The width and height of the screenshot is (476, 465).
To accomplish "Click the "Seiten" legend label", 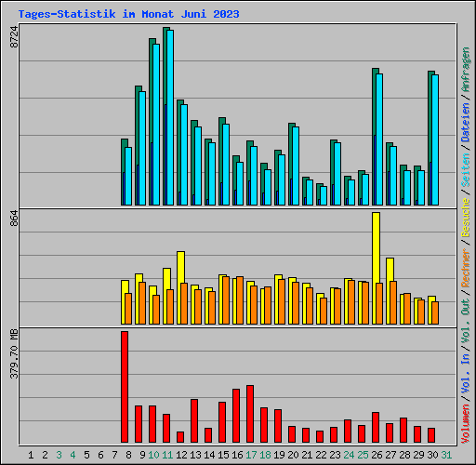I will click(x=466, y=170).
